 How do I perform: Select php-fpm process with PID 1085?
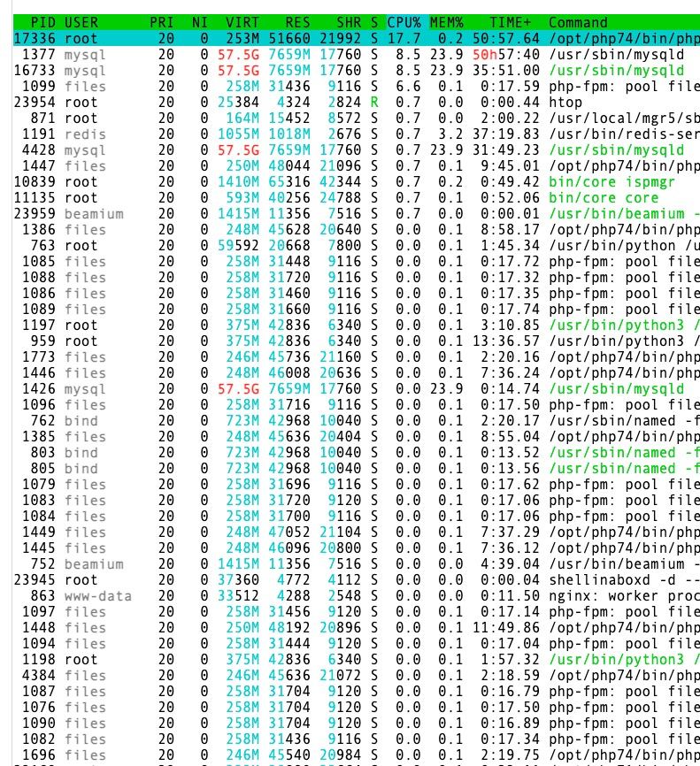tap(357, 261)
